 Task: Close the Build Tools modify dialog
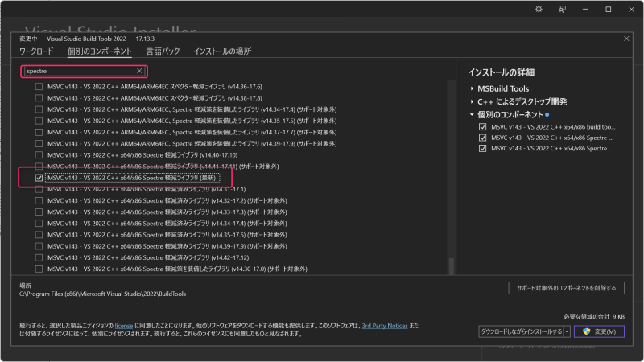626,38
